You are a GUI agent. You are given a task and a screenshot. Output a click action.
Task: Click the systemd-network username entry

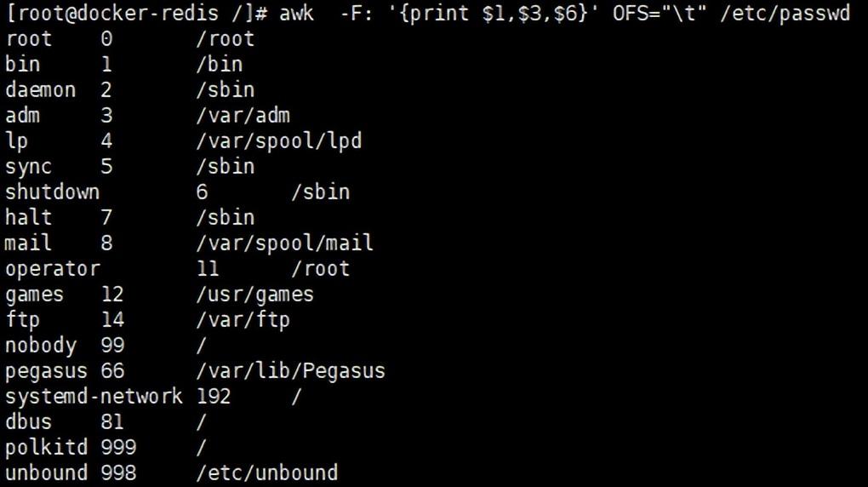pyautogui.click(x=94, y=397)
